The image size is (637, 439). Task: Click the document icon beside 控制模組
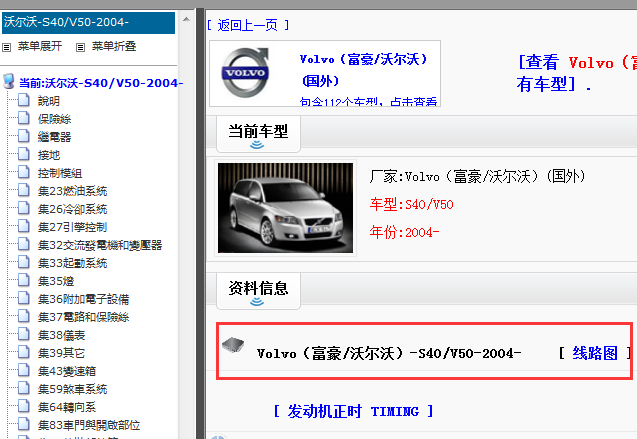pos(24,172)
